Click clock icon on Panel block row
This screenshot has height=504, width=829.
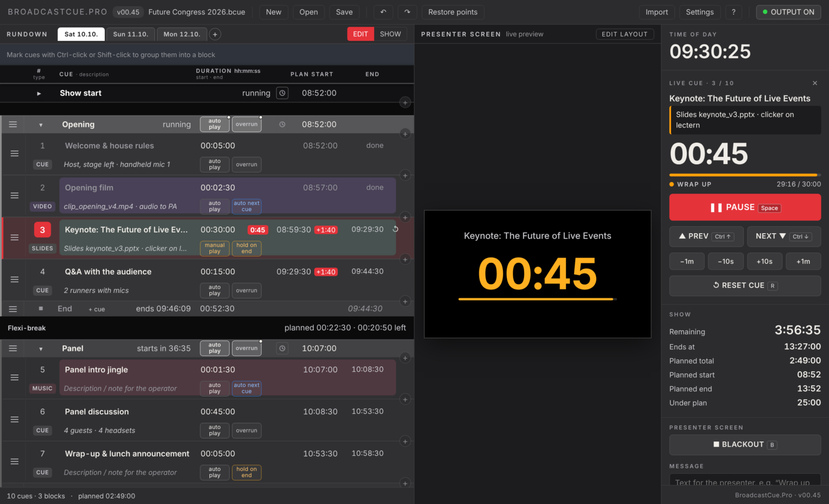282,348
